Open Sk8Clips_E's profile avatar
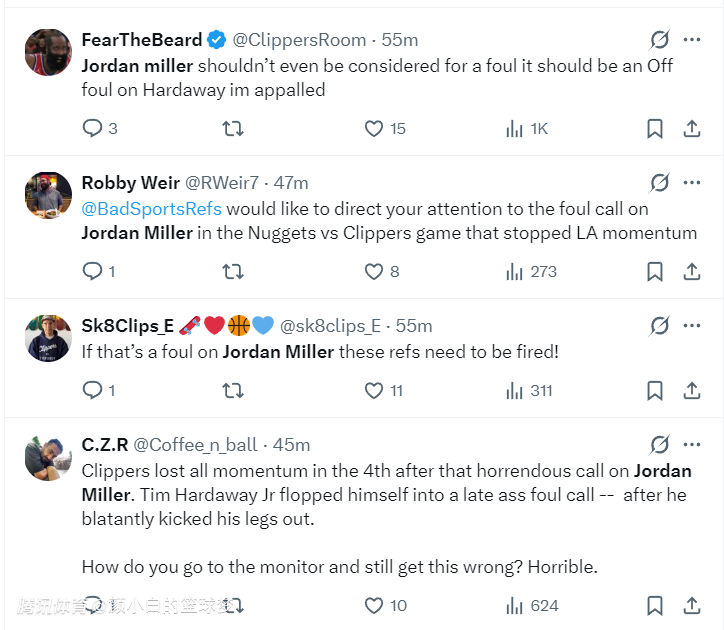Image resolution: width=724 pixels, height=630 pixels. coord(47,337)
